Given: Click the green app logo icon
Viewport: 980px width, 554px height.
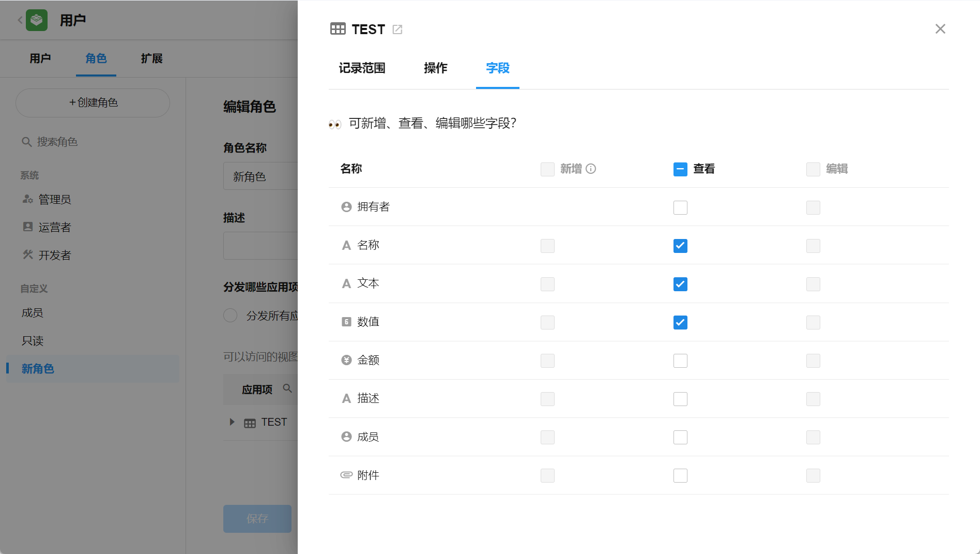Looking at the screenshot, I should (37, 20).
